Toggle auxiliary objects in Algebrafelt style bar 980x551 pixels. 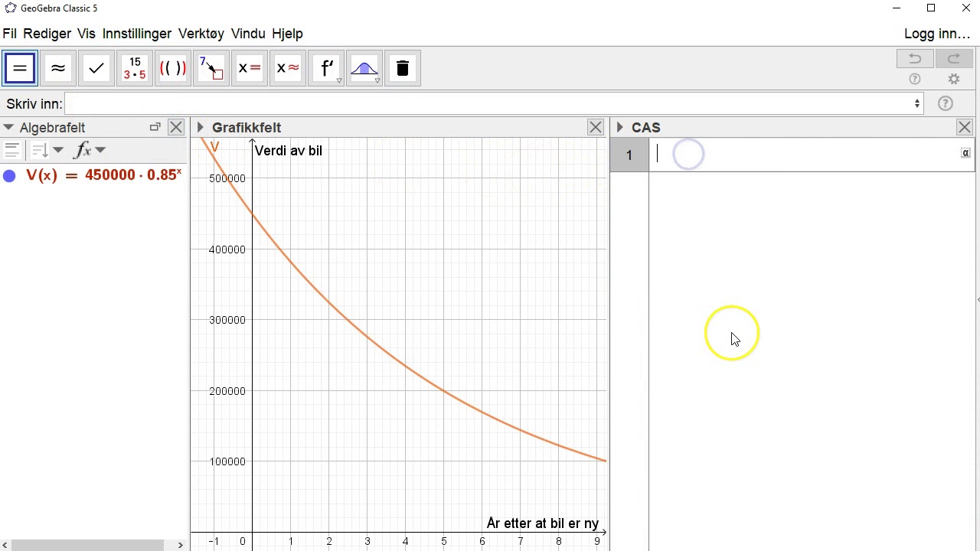[11, 150]
